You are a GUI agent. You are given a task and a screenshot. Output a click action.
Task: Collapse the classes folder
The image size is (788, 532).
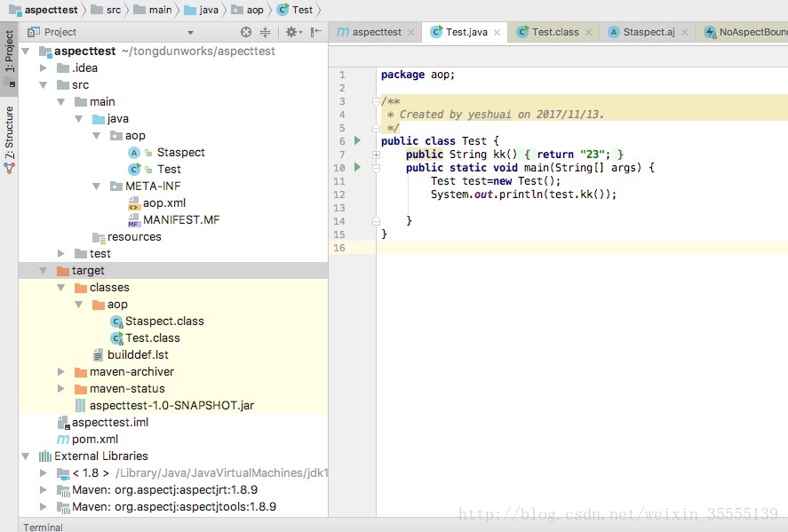pyautogui.click(x=60, y=288)
